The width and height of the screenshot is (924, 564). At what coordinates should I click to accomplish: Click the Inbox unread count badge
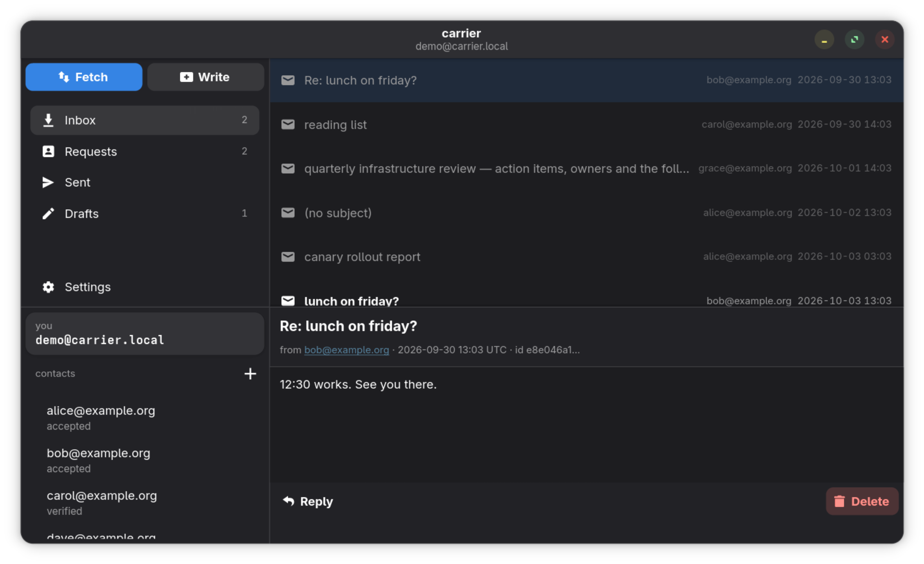(244, 120)
